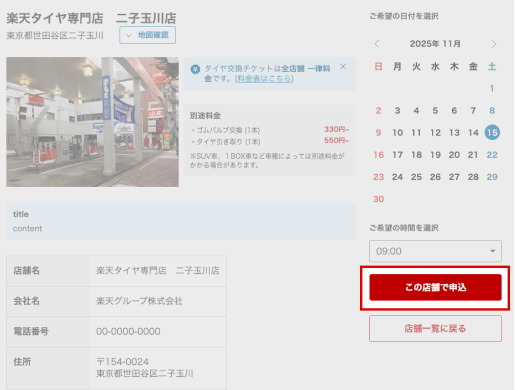Select November 11 on calendar
The image size is (515, 390).
click(416, 133)
